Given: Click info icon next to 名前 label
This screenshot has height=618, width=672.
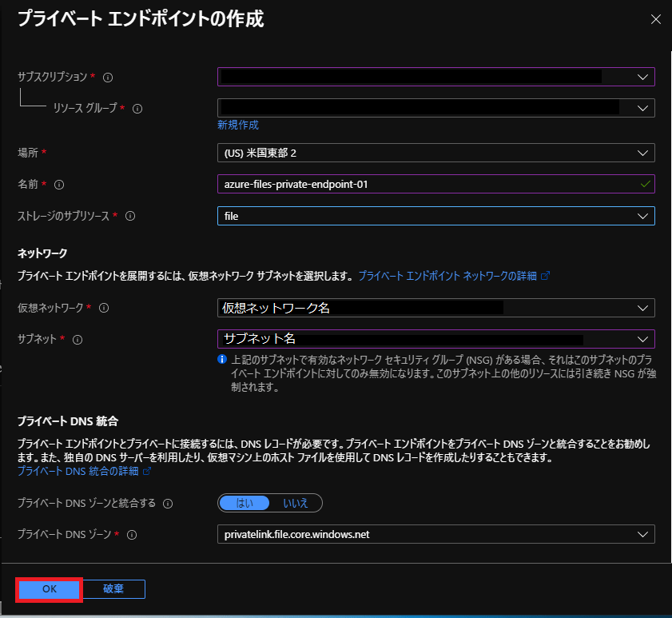Looking at the screenshot, I should pos(59,185).
